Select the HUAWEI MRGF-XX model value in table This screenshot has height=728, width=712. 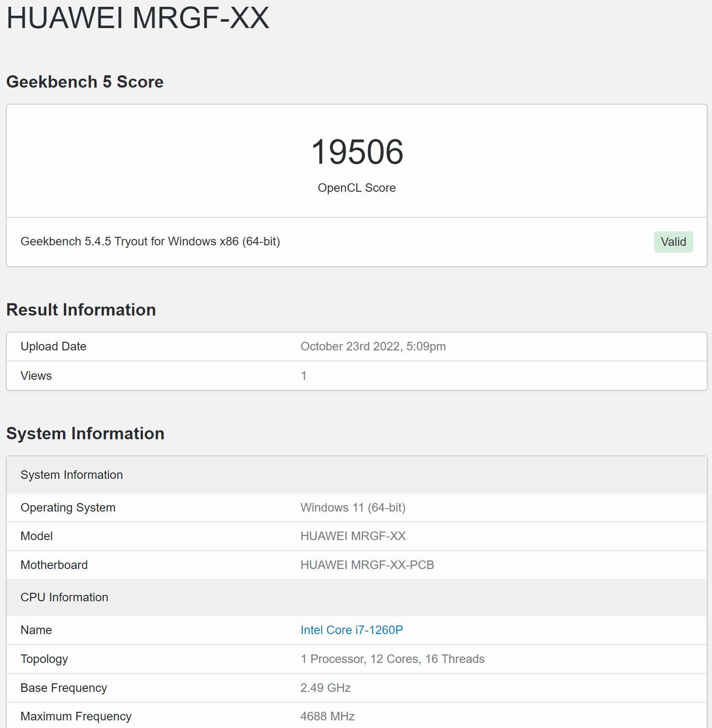353,536
